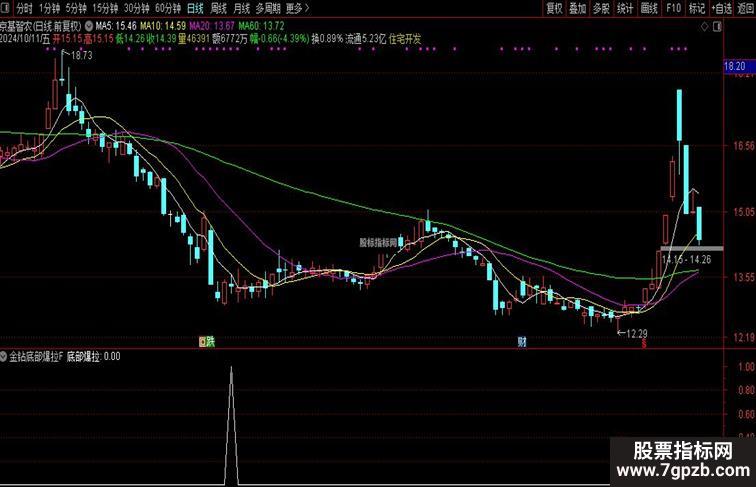
Task: Click the gray horizontal price line near 14.26
Action: [x=692, y=248]
